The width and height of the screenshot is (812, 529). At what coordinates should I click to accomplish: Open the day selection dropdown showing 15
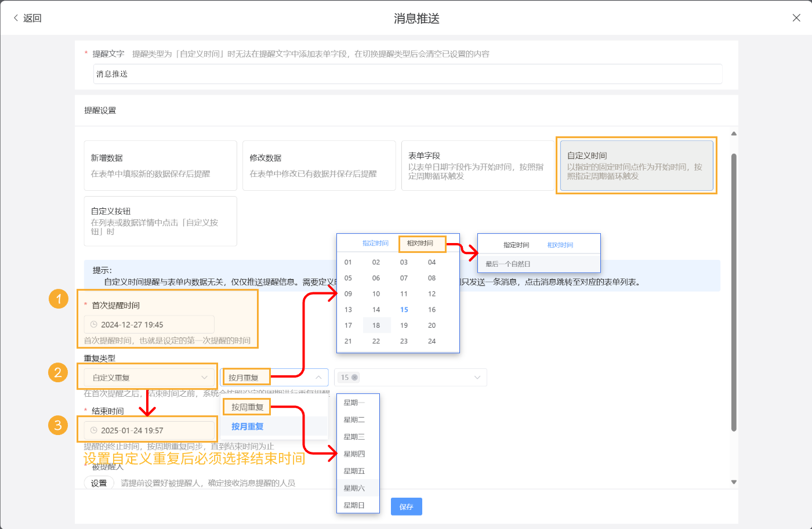click(410, 377)
